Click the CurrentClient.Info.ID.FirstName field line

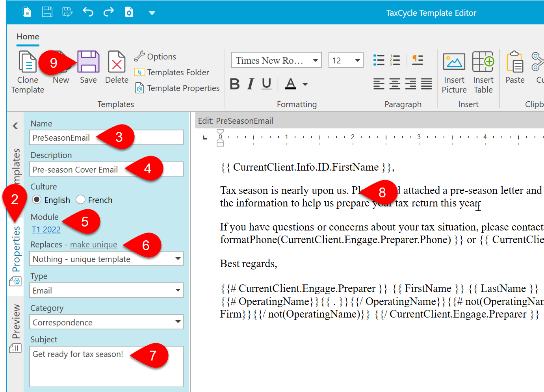pyautogui.click(x=307, y=167)
